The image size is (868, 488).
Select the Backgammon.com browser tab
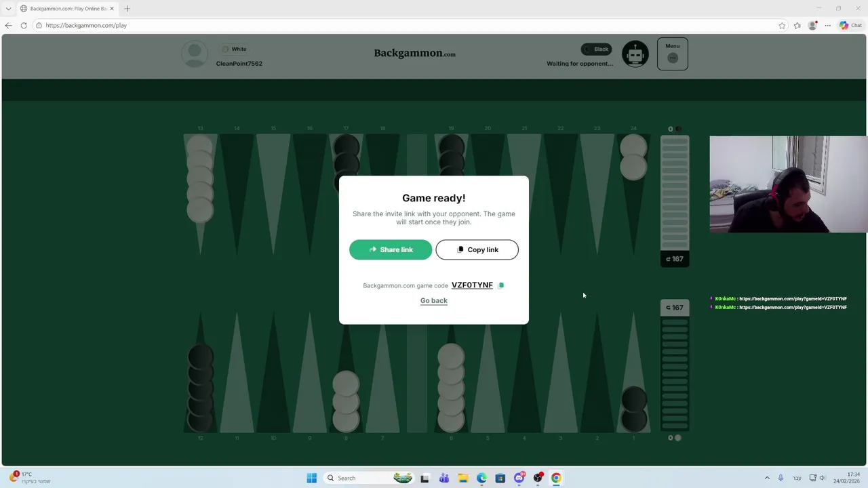(66, 9)
